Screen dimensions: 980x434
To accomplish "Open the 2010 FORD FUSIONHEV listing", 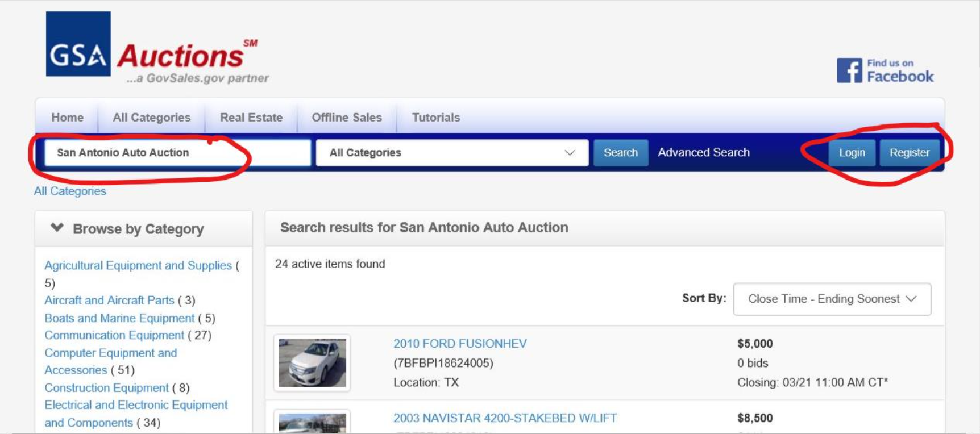I will pos(460,344).
